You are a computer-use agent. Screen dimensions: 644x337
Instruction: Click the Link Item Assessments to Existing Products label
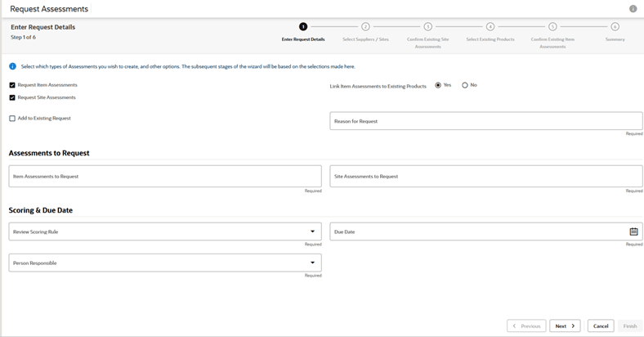click(378, 87)
